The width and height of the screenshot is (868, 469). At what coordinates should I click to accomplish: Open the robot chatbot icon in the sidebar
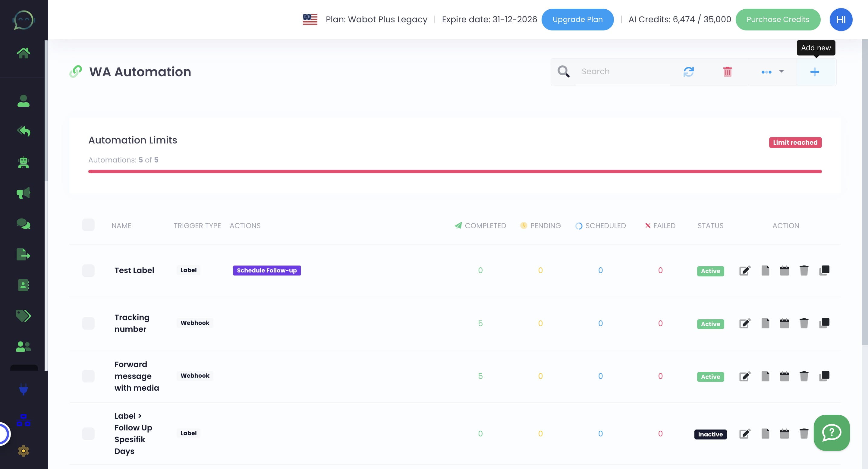23,163
